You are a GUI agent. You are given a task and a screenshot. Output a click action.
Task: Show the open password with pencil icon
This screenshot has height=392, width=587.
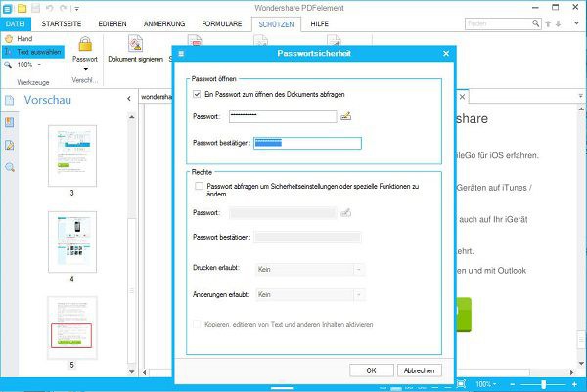[x=346, y=116]
